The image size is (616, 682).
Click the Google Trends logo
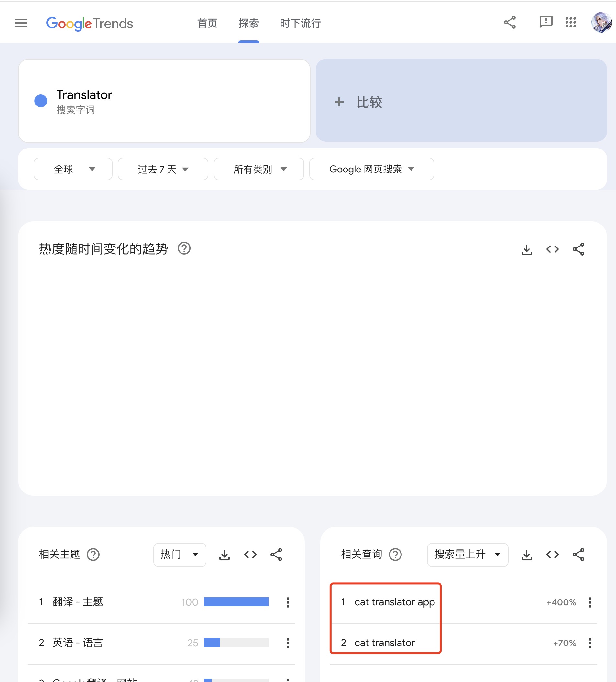click(89, 23)
